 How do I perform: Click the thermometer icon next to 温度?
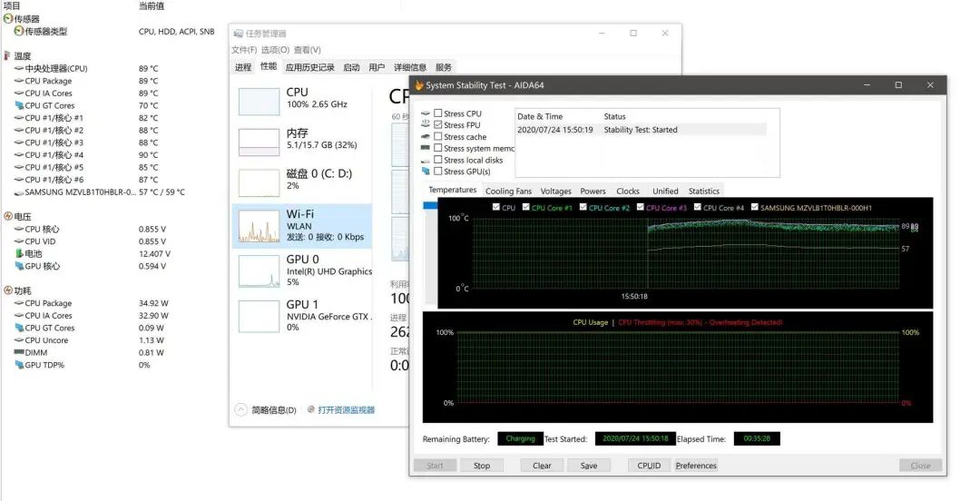point(7,55)
